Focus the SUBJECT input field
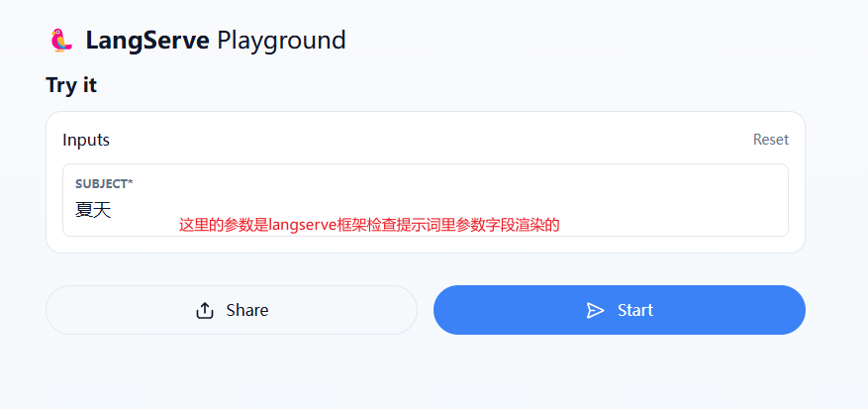Screen dimensions: 868x409 point(426,200)
